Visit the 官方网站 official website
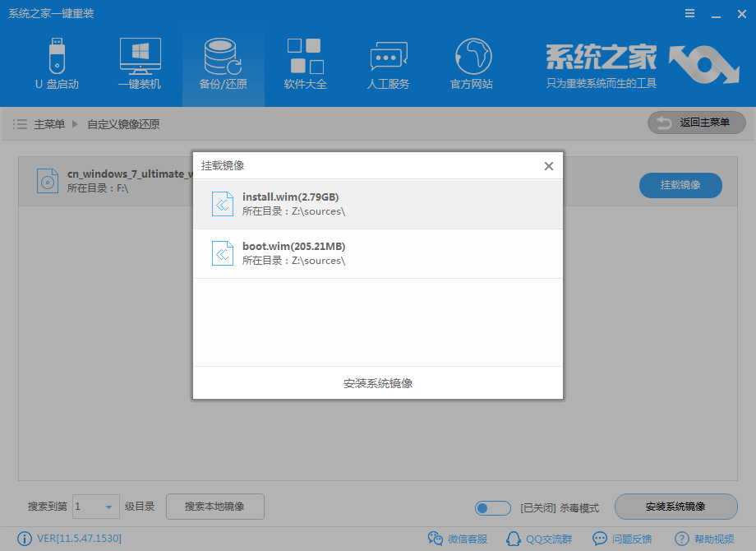This screenshot has height=551, width=756. coord(470,64)
